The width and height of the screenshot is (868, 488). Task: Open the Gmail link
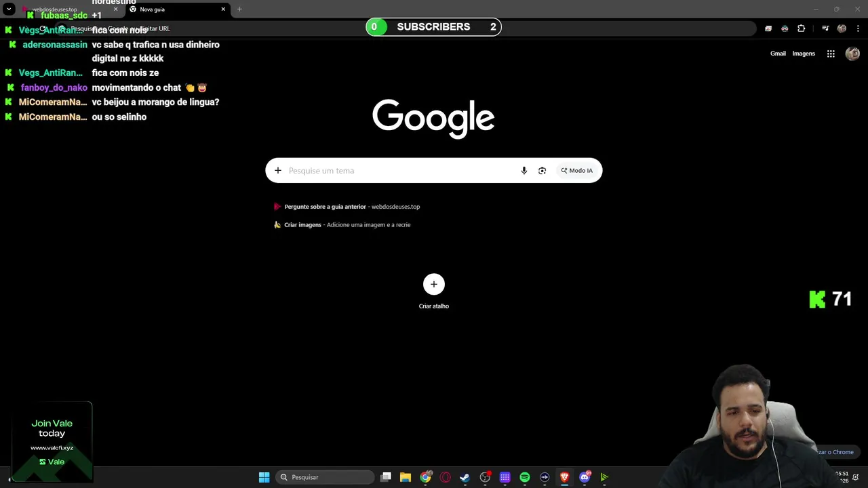point(778,54)
